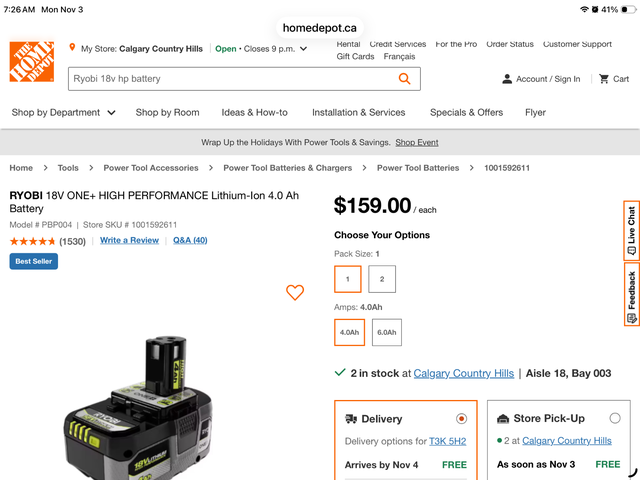
Task: Open Q&A (40) link
Action: point(190,240)
